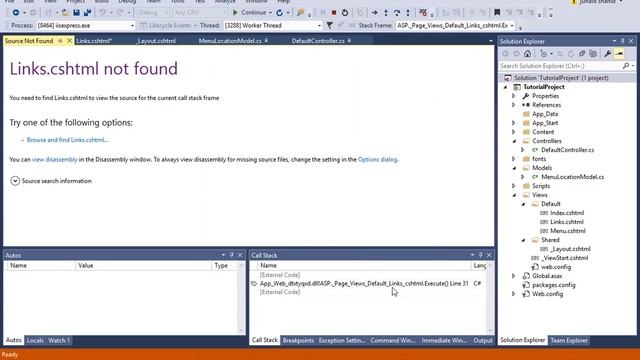Open the Continue button dropdown arrow
This screenshot has height=360, width=640.
(x=270, y=13)
